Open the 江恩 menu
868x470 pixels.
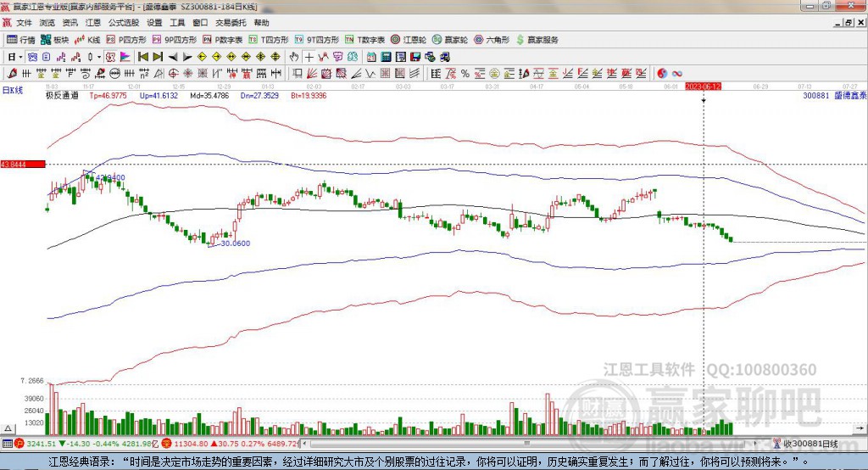tap(93, 23)
